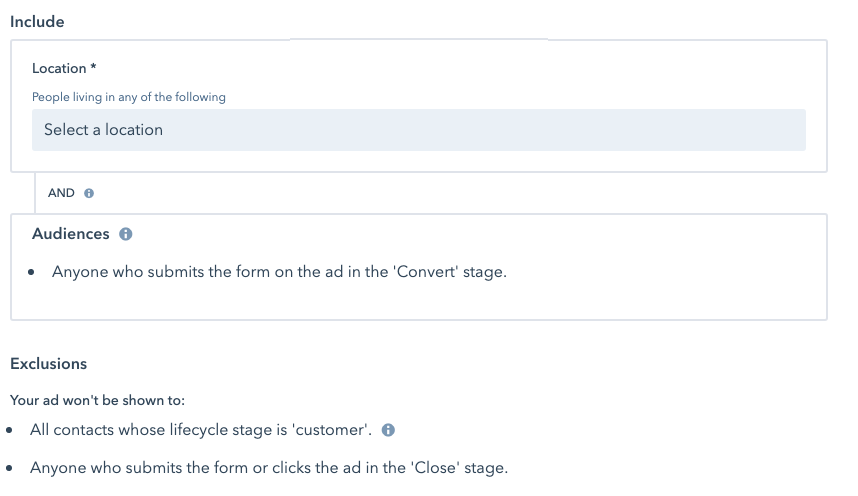Click the 'People living in any of the following' text
858x496 pixels.
click(x=129, y=97)
